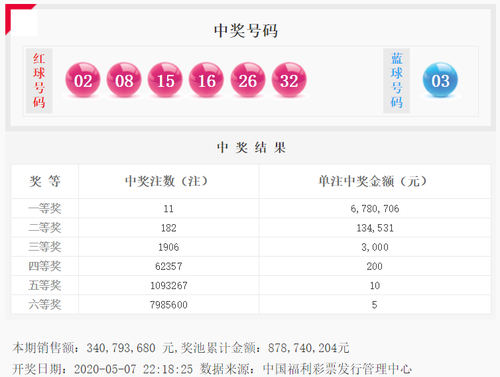
Task: Select the 六等奖 count 7985600
Action: click(x=169, y=305)
